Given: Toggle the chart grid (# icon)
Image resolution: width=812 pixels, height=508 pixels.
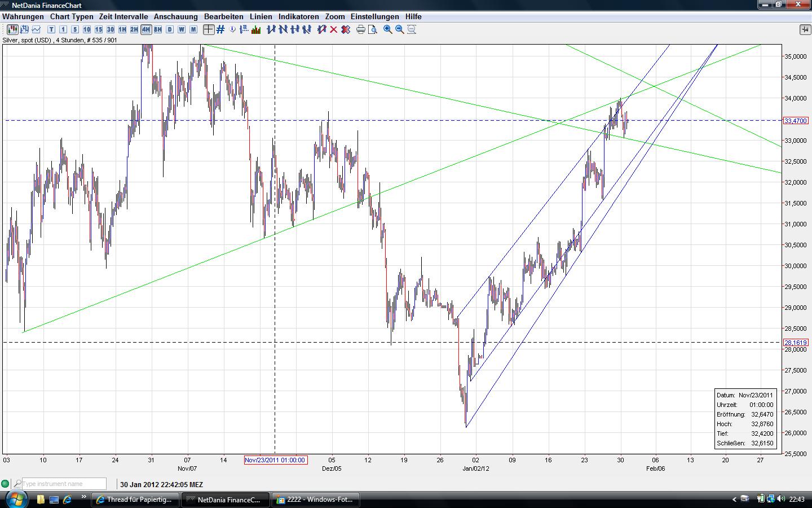Looking at the screenshot, I should (220, 29).
